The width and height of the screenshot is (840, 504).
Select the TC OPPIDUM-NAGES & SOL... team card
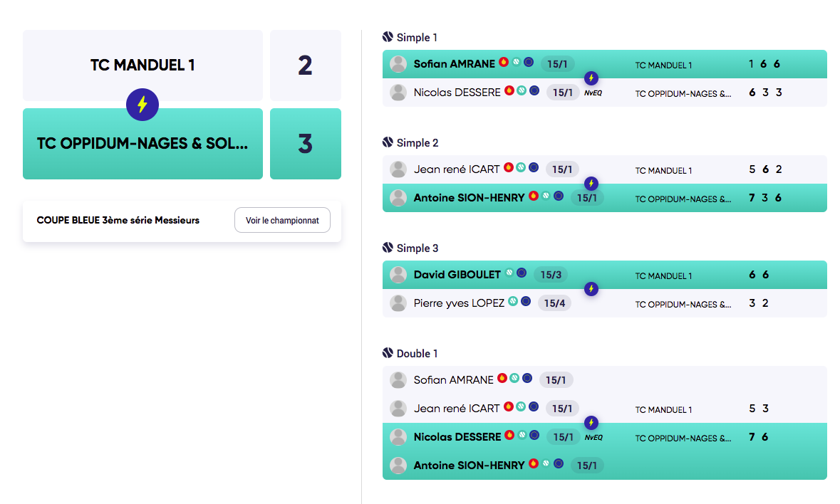point(142,143)
